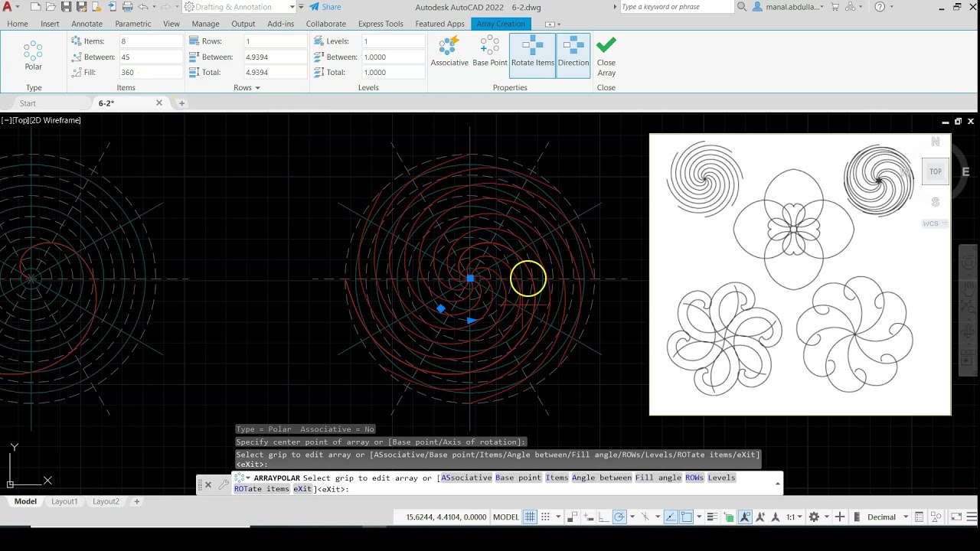Viewport: 980px width, 551px height.
Task: Toggle lineweight display in status bar
Action: 711,517
